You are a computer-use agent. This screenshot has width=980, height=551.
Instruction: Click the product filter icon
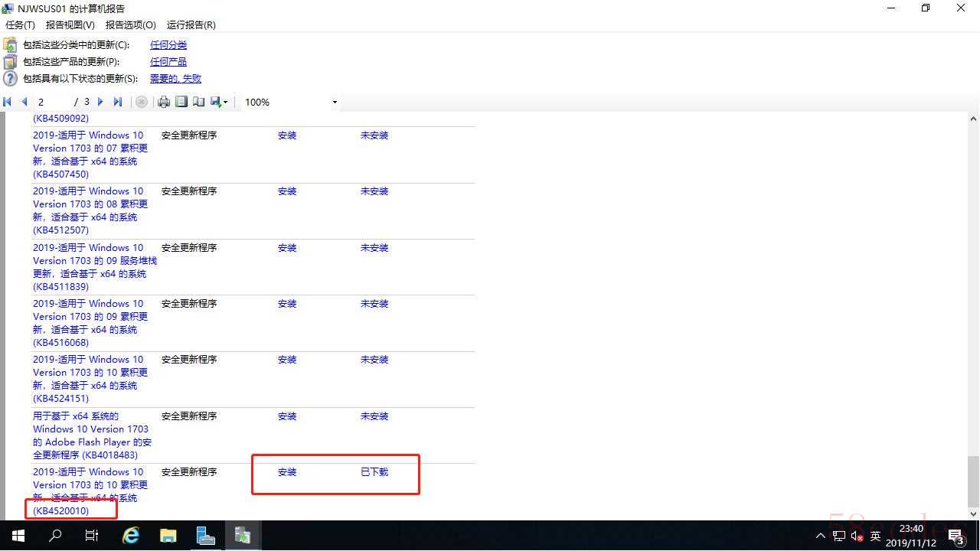tap(10, 62)
